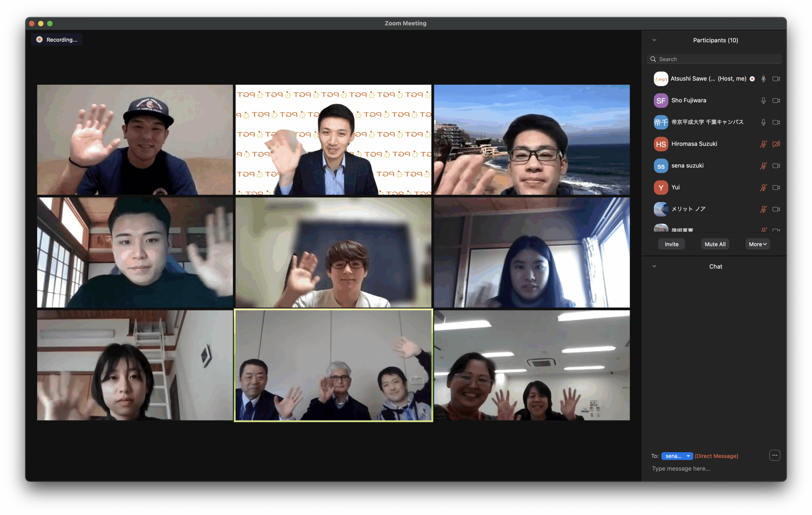Click Yui's video camera icon
The image size is (812, 515).
pyautogui.click(x=776, y=187)
